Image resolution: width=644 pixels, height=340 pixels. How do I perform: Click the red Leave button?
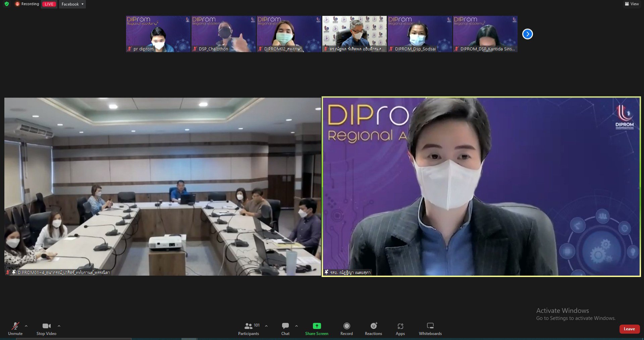pos(629,329)
